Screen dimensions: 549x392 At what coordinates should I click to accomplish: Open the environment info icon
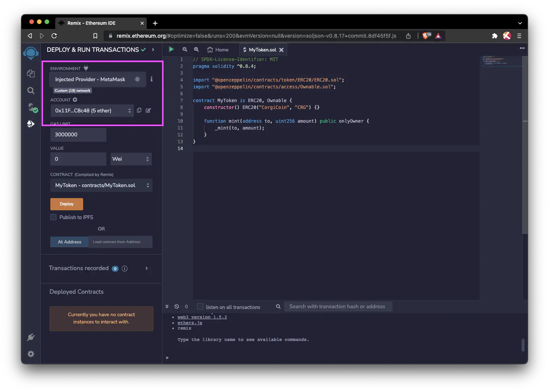point(151,79)
